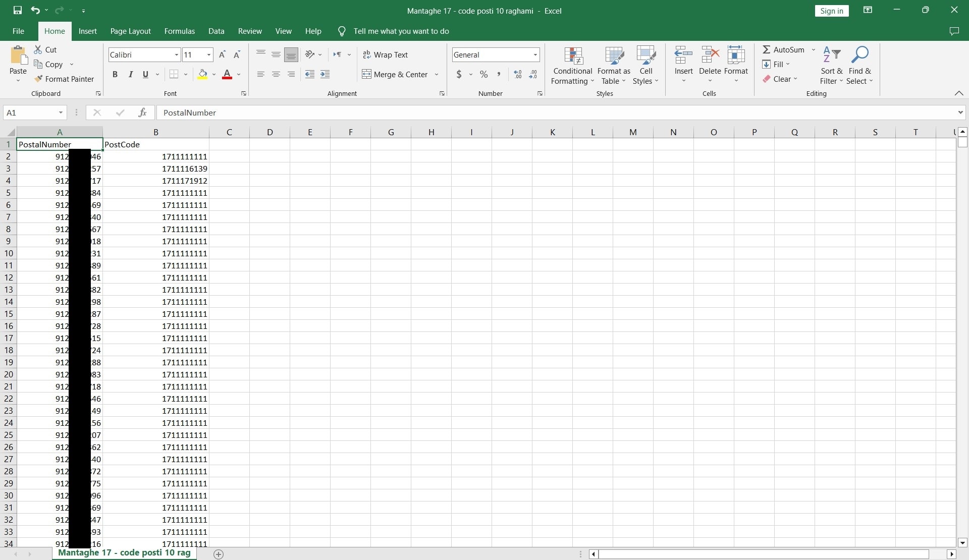Toggle Wrap Text on selected cell

385,54
